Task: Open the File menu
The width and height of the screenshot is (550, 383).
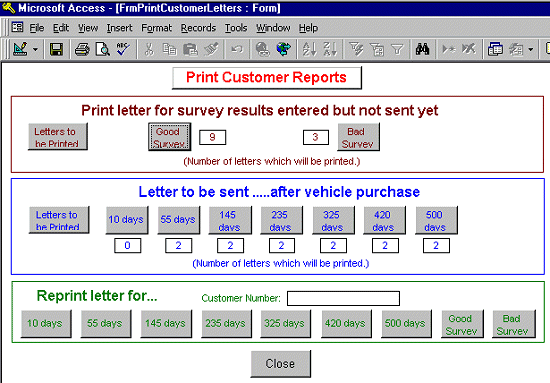Action: [36, 28]
